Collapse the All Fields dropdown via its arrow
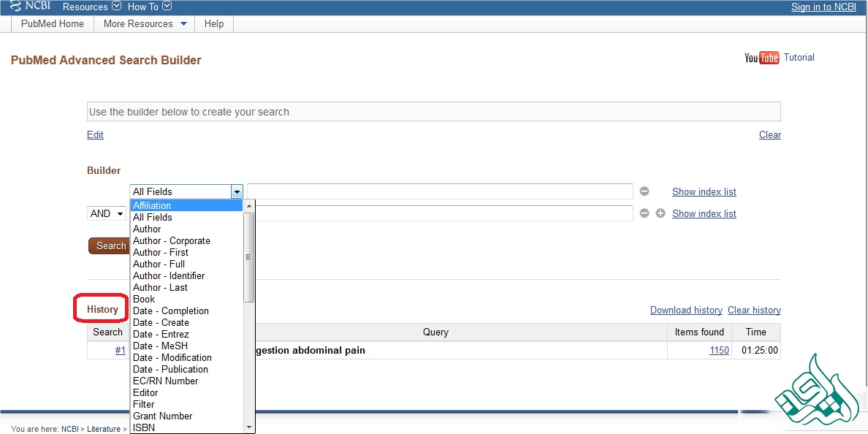This screenshot has height=434, width=868. 237,191
